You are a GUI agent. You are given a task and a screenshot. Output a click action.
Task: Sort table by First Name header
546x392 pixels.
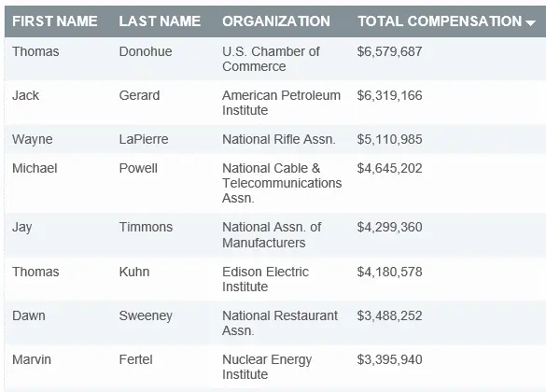[55, 21]
